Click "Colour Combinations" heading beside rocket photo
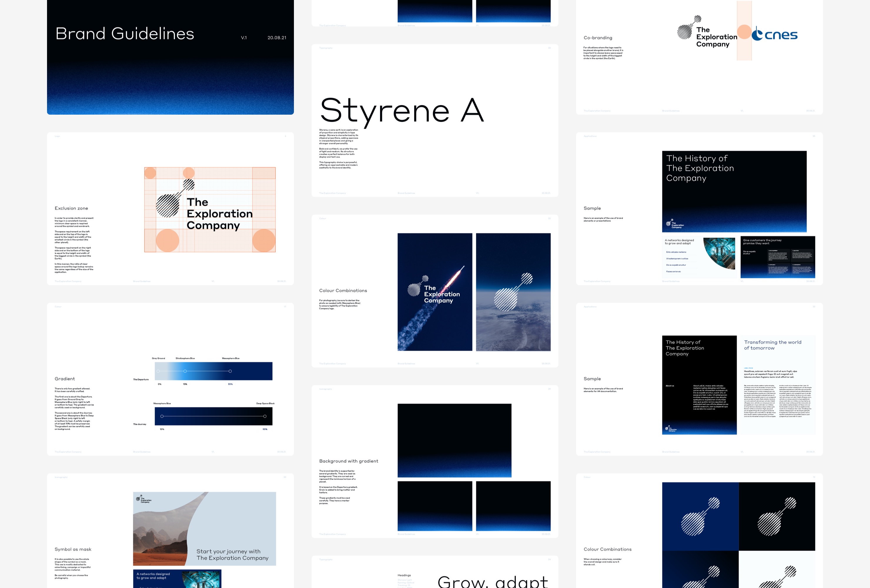The image size is (870, 588). click(343, 291)
